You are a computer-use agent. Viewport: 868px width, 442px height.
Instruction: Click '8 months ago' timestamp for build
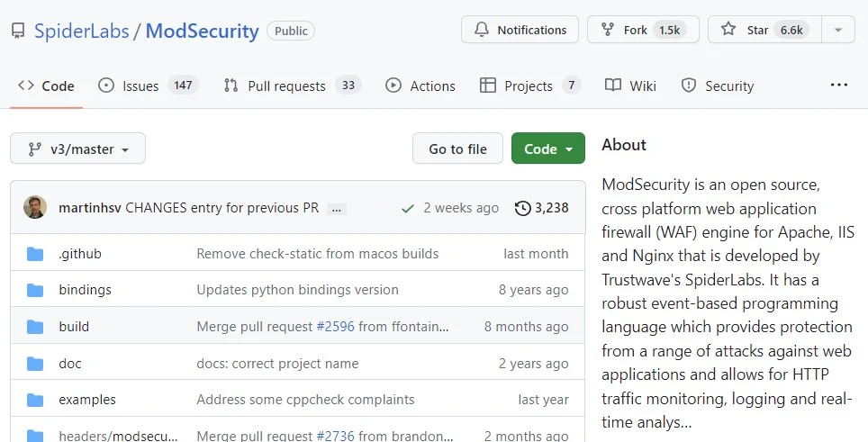click(527, 327)
